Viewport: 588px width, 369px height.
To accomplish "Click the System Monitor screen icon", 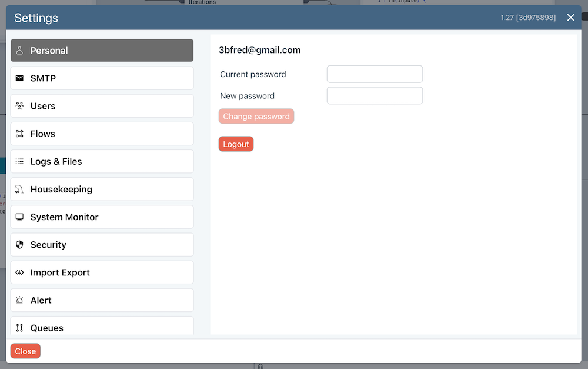I will tap(19, 217).
